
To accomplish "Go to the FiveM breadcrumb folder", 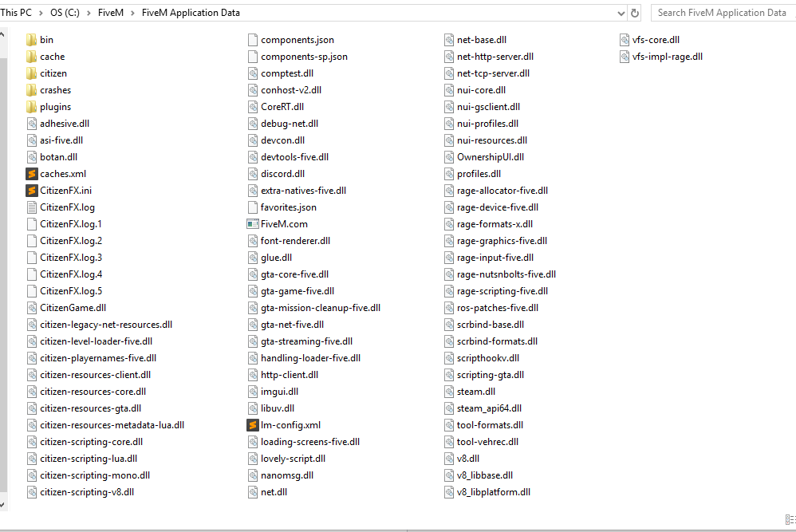I will [111, 13].
